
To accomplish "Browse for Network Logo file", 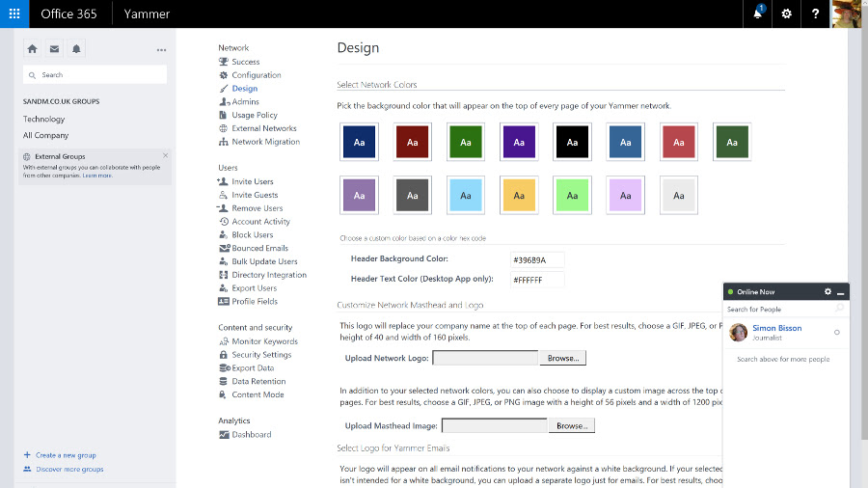I will pyautogui.click(x=563, y=358).
